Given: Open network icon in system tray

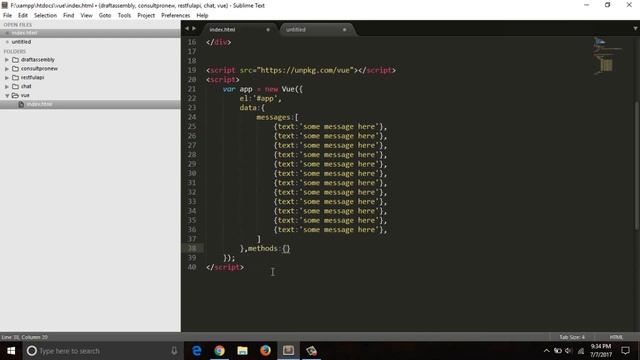Looking at the screenshot, I should click(x=581, y=351).
